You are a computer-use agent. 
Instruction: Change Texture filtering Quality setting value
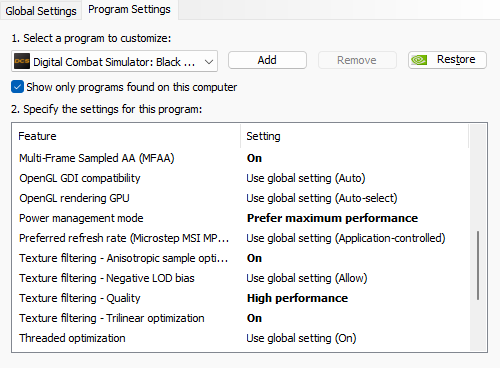point(297,298)
